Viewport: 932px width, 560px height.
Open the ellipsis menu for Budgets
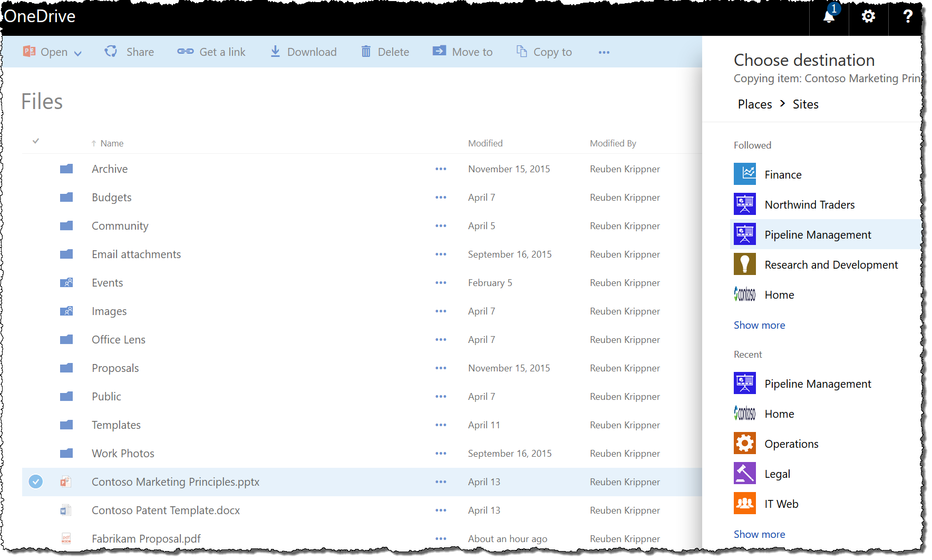[441, 198]
